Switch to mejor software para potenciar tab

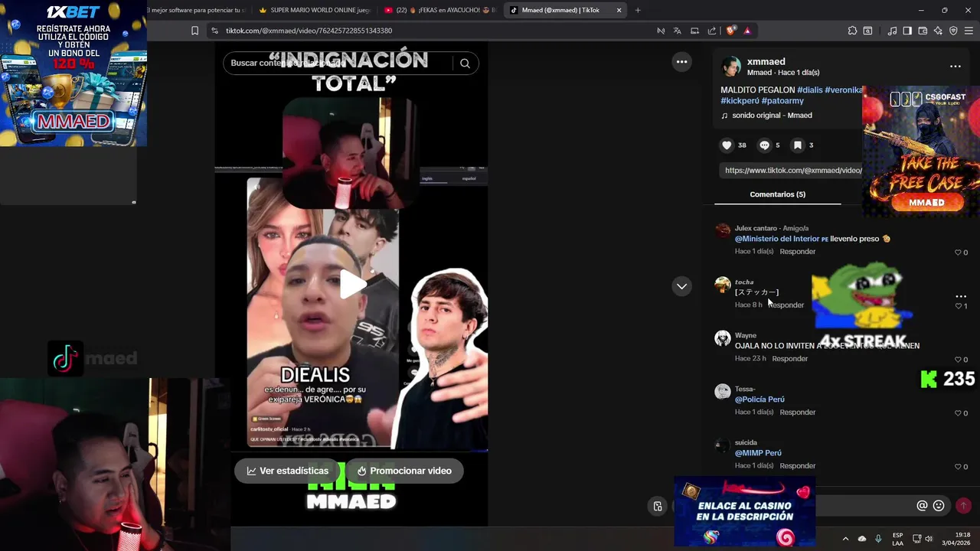click(x=197, y=10)
